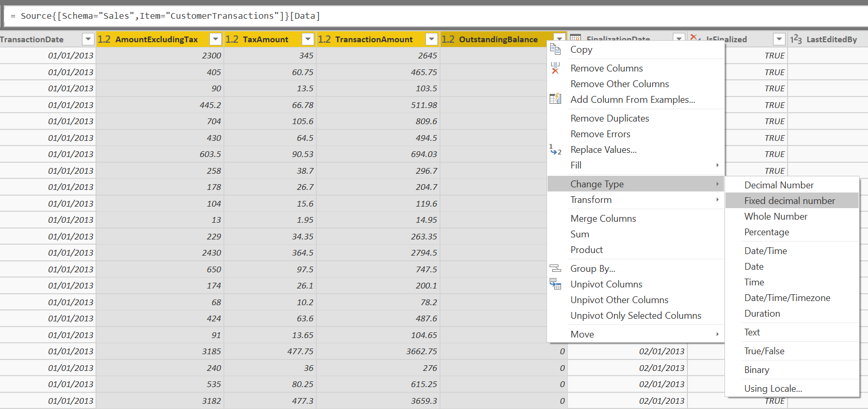The width and height of the screenshot is (868, 409).
Task: Choose Unpivot Only Selected Columns
Action: (x=636, y=316)
